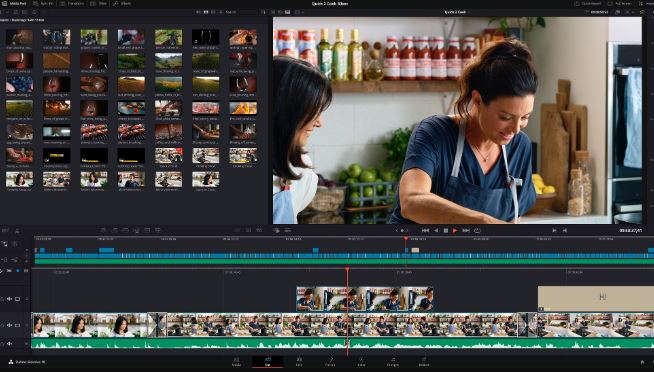Open the Effects panel
This screenshot has height=372, width=654.
tap(122, 3)
